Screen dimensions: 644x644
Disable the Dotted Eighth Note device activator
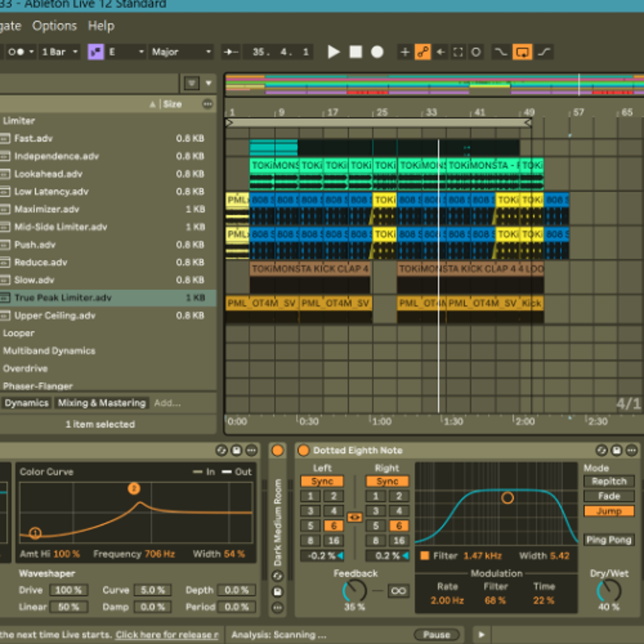coord(303,450)
